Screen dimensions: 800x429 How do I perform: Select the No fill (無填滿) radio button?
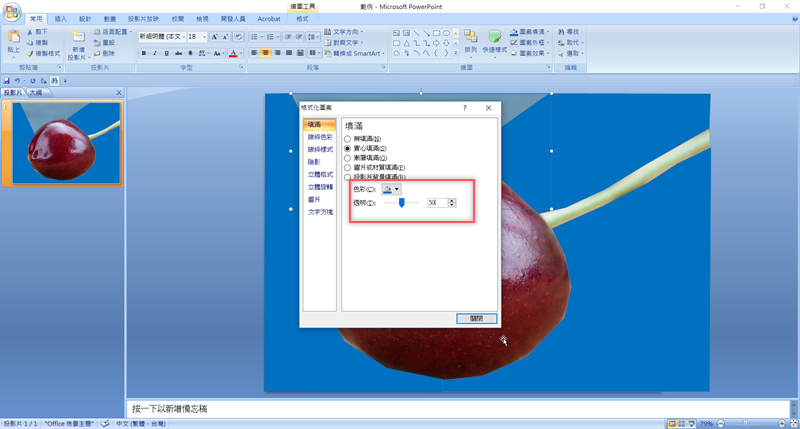click(x=347, y=139)
